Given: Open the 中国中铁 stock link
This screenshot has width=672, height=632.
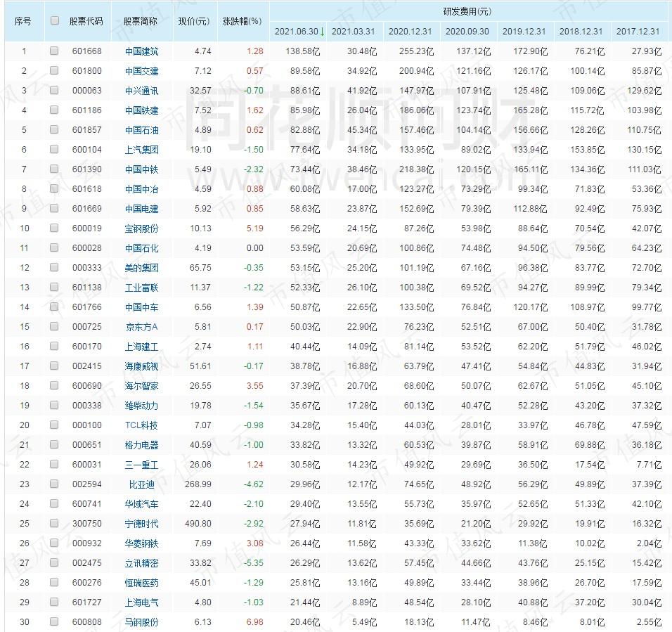Looking at the screenshot, I should tap(141, 169).
